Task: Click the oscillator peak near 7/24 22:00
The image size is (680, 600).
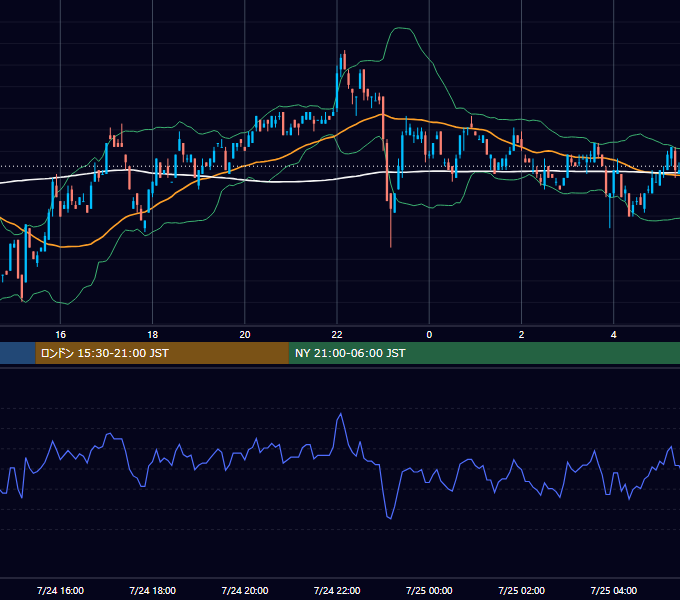Action: click(341, 414)
